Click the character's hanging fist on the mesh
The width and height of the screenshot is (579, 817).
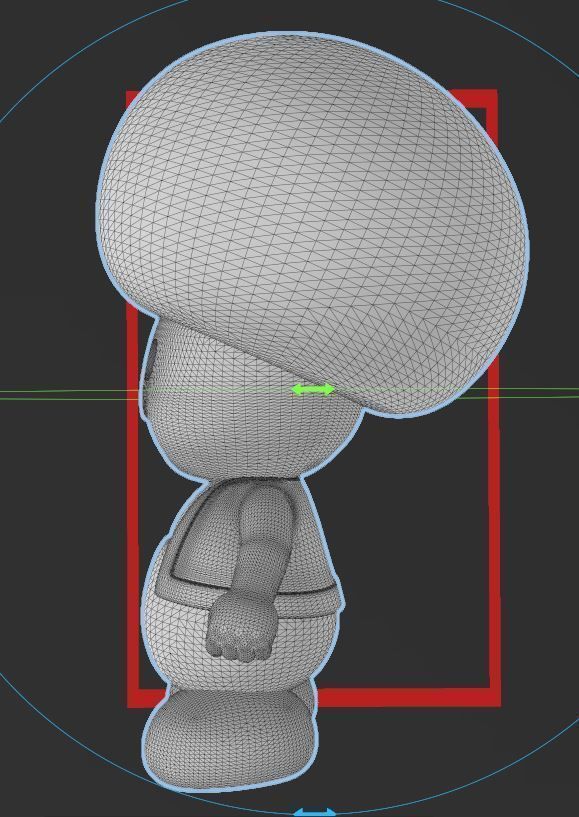pyautogui.click(x=241, y=628)
